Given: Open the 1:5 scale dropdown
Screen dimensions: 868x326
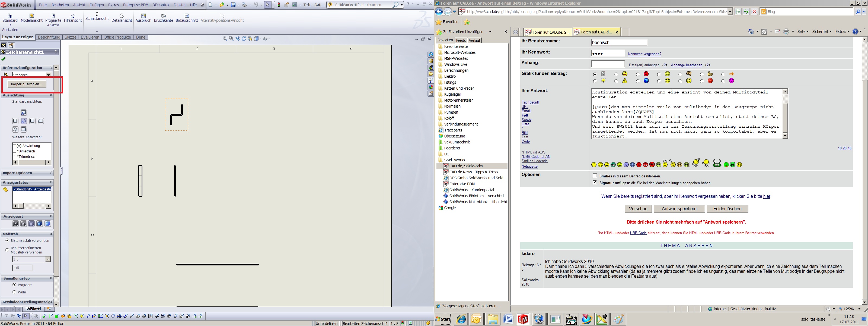Looking at the screenshot, I should (47, 259).
